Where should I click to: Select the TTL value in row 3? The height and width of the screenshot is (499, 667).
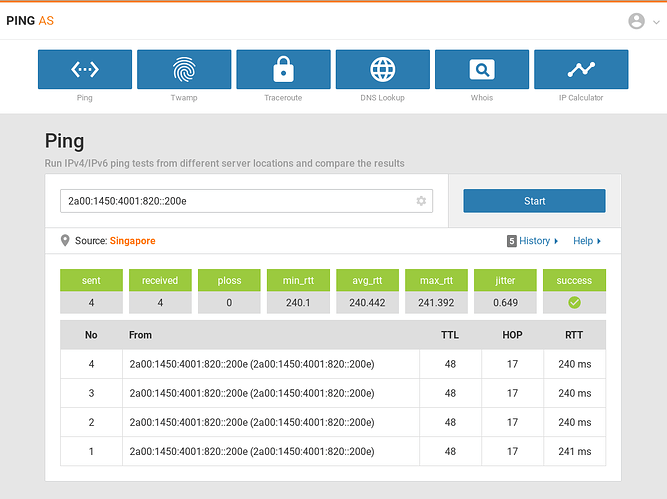point(450,393)
